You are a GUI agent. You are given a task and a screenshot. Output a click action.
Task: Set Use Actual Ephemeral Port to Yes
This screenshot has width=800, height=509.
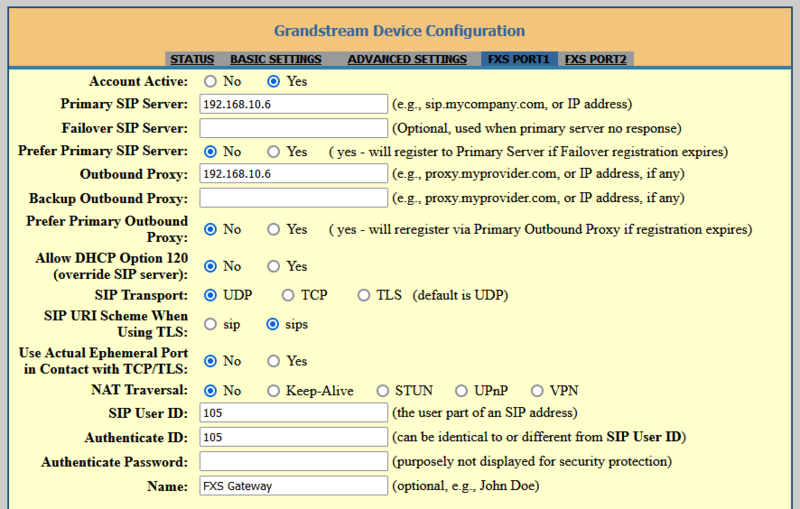click(x=273, y=361)
